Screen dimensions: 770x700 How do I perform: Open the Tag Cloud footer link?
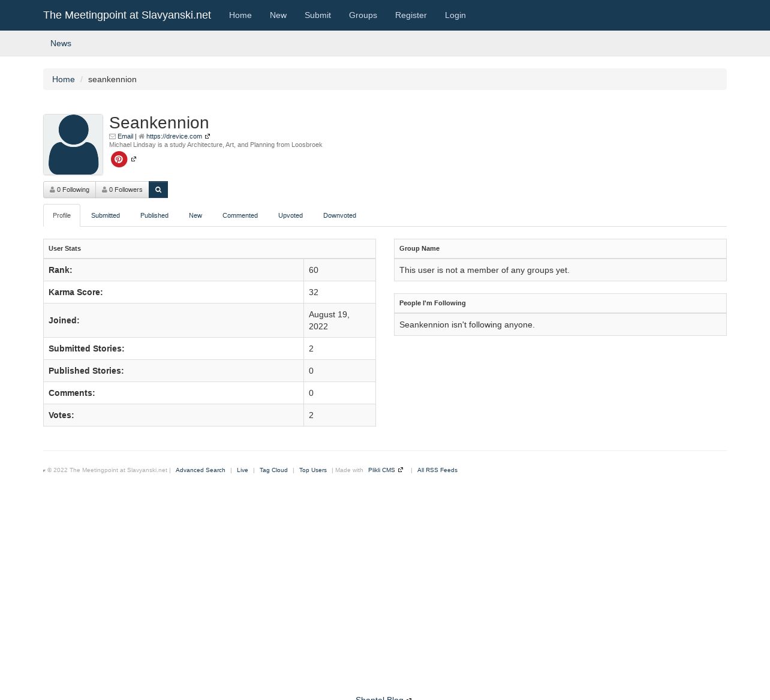tap(273, 470)
